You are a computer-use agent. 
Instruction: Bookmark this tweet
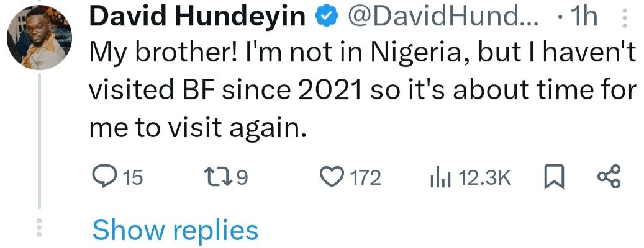(553, 178)
